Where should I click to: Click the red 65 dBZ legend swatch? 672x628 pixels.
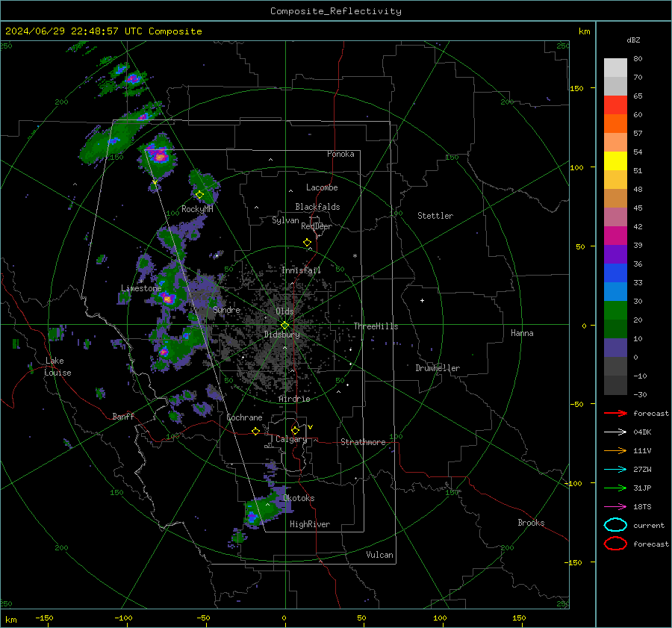[x=615, y=105]
